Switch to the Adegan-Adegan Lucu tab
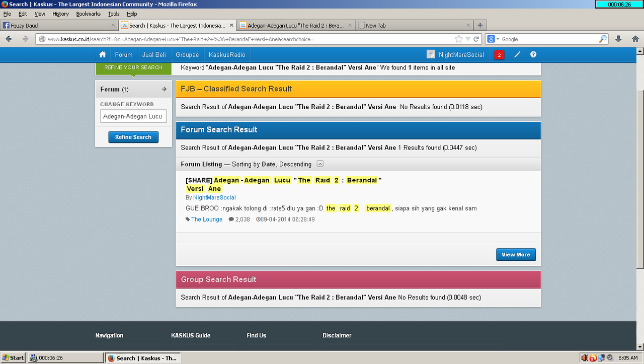Viewport: 644px width, 364px height. (x=296, y=25)
